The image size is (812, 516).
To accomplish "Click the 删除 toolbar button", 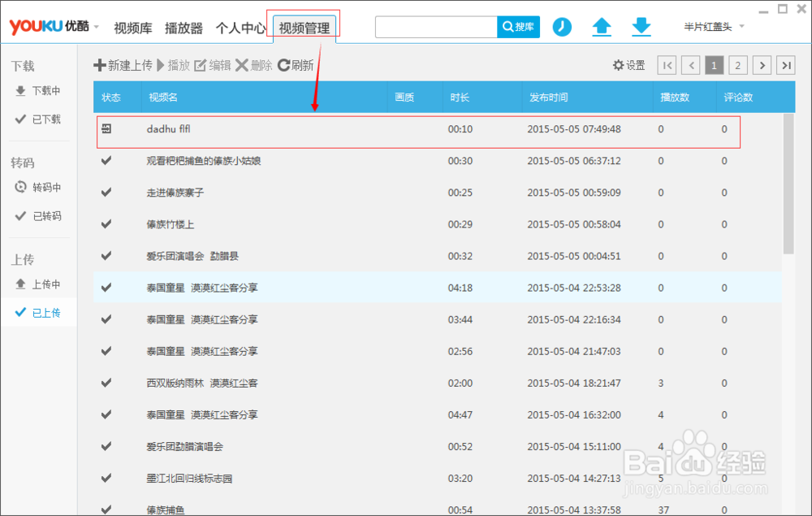I will (253, 65).
